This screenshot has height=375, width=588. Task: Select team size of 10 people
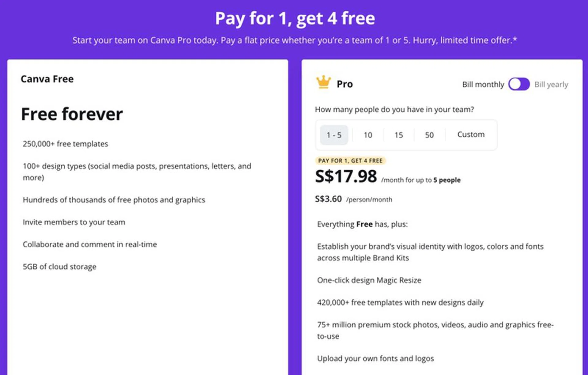pyautogui.click(x=368, y=135)
